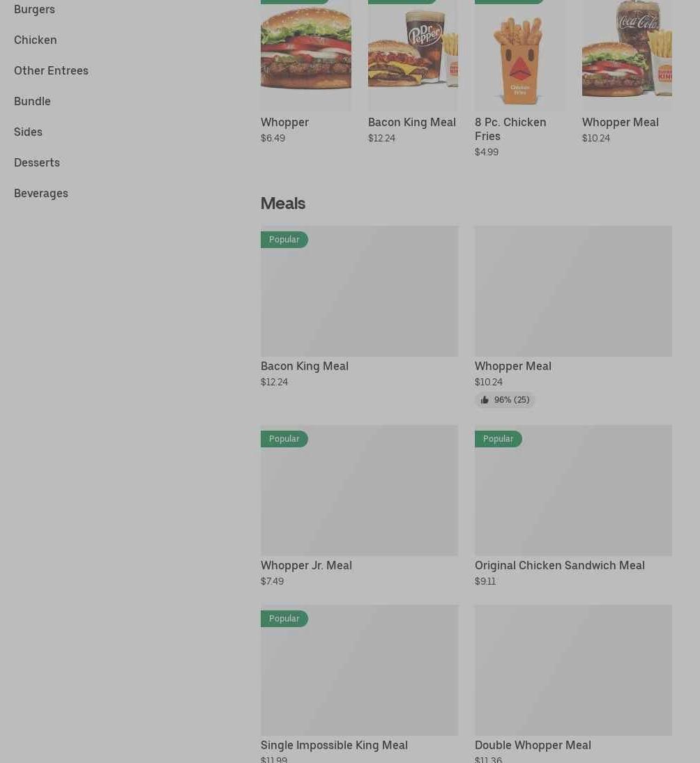700x763 pixels.
Task: Select the Original Chicken Sandwich Meal title
Action: point(559,565)
